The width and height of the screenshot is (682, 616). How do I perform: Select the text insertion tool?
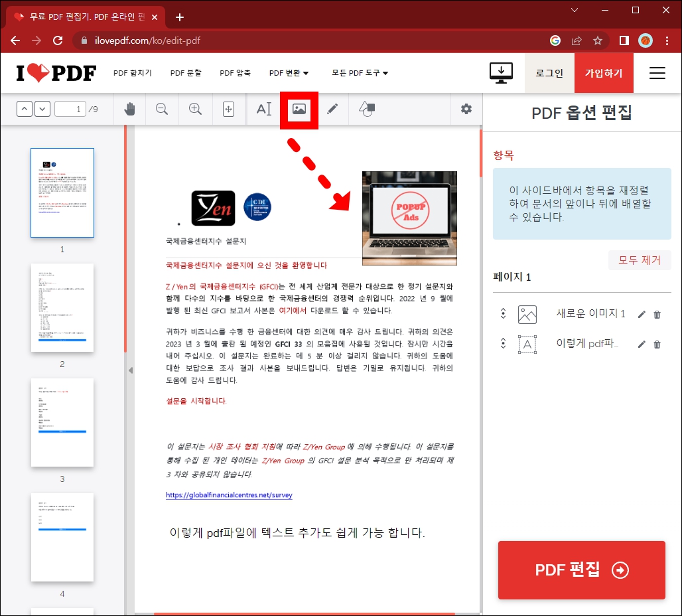pos(264,109)
